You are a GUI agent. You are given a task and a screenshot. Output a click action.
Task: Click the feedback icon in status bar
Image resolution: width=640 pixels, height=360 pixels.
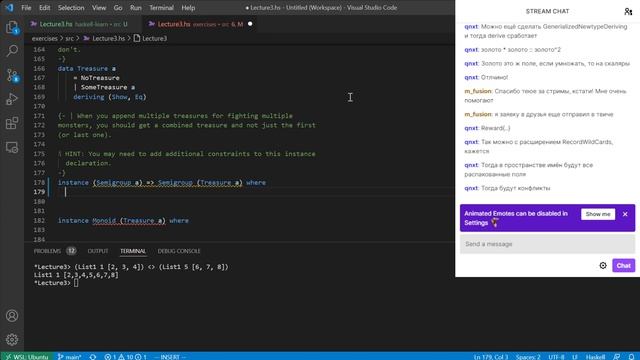(x=617, y=357)
